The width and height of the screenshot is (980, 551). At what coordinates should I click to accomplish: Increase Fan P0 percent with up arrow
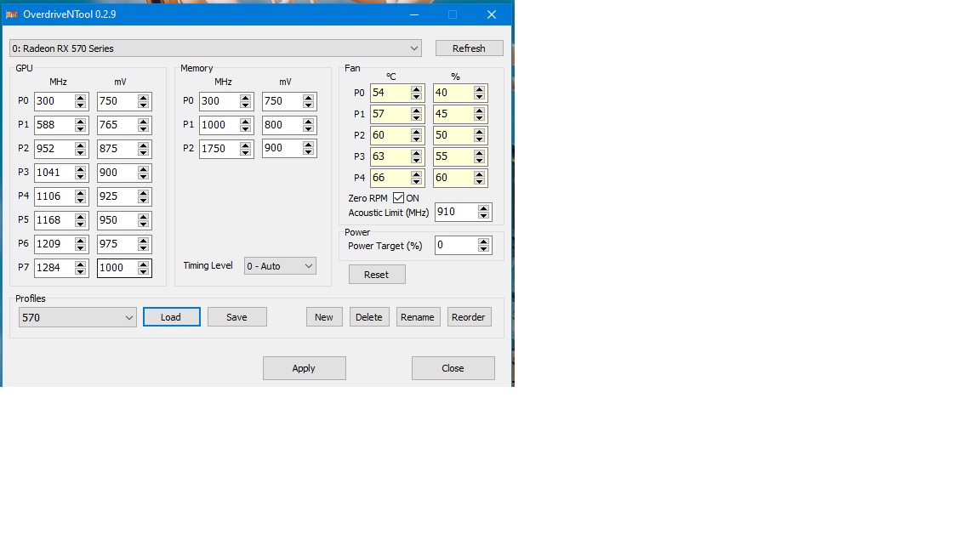479,89
